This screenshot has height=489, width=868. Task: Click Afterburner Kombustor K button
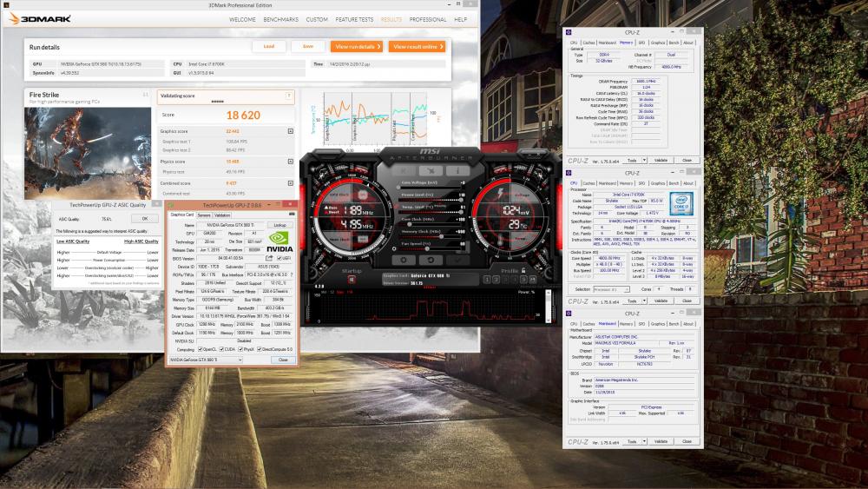point(404,170)
